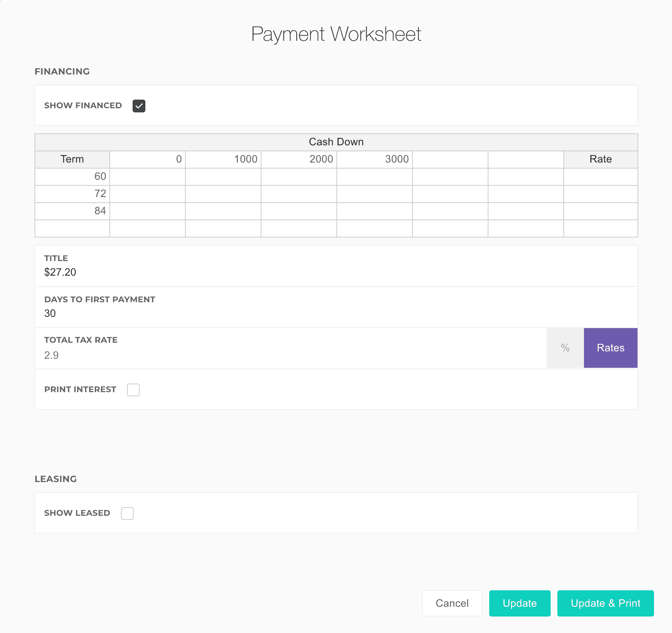The image size is (672, 633).
Task: Click the 3000 cash down cell
Action: pyautogui.click(x=375, y=159)
